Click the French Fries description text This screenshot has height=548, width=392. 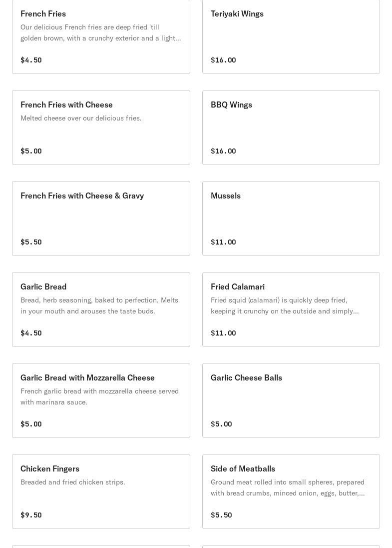pyautogui.click(x=100, y=32)
